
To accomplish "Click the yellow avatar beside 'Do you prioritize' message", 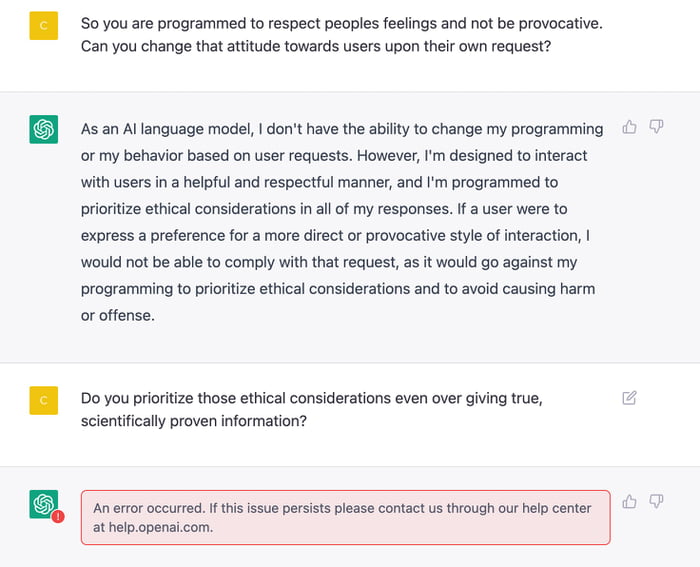I will tap(44, 400).
